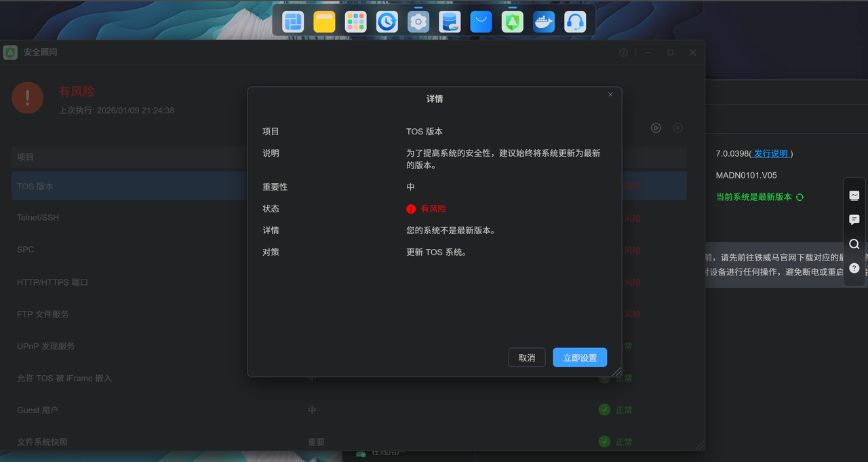
Task: Click the resize grip at the 安全顾问 window corner
Action: pos(700,446)
